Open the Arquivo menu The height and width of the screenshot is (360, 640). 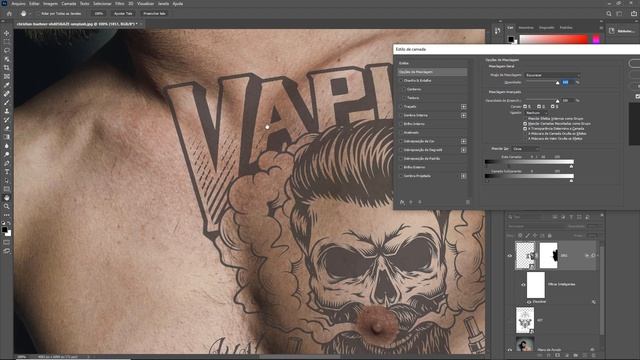tap(18, 4)
